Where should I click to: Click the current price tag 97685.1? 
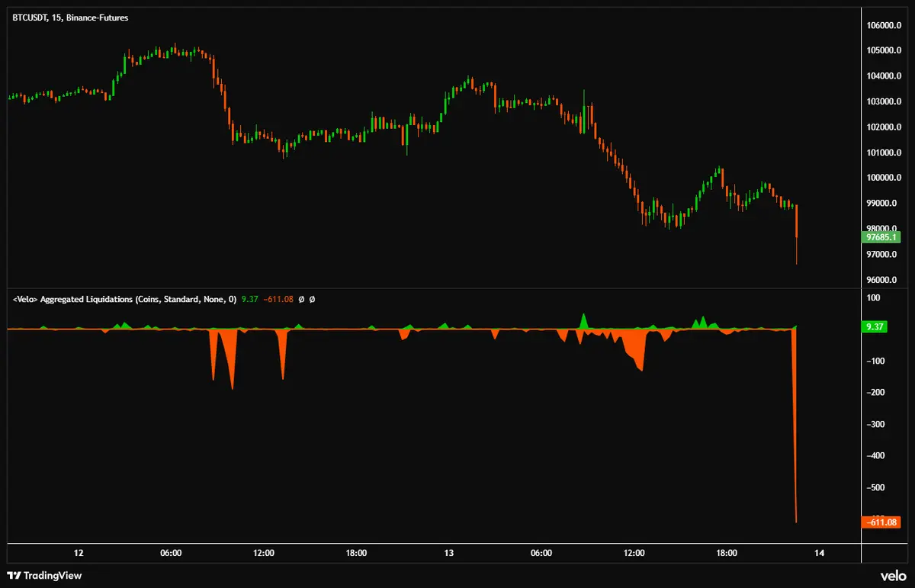[881, 236]
